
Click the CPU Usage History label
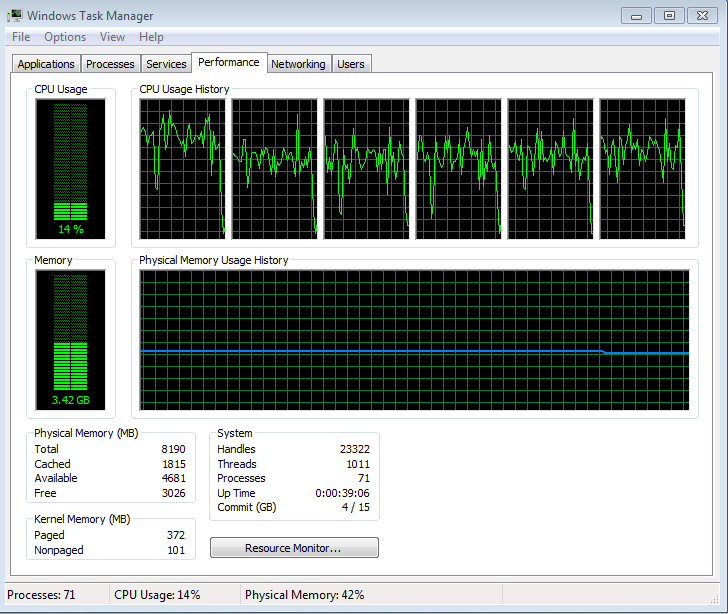(184, 89)
